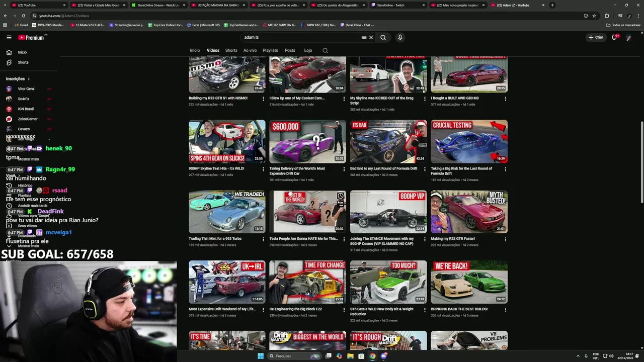Image resolution: width=644 pixels, height=362 pixels.
Task: Open the YouTube hamburger guide menu
Action: 9,37
